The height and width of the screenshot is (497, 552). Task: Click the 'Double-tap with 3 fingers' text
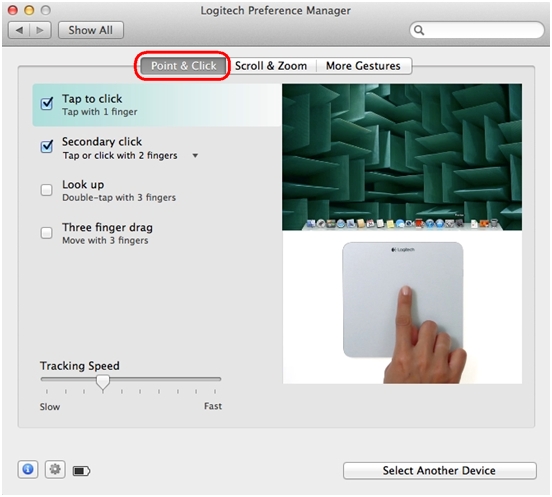119,197
